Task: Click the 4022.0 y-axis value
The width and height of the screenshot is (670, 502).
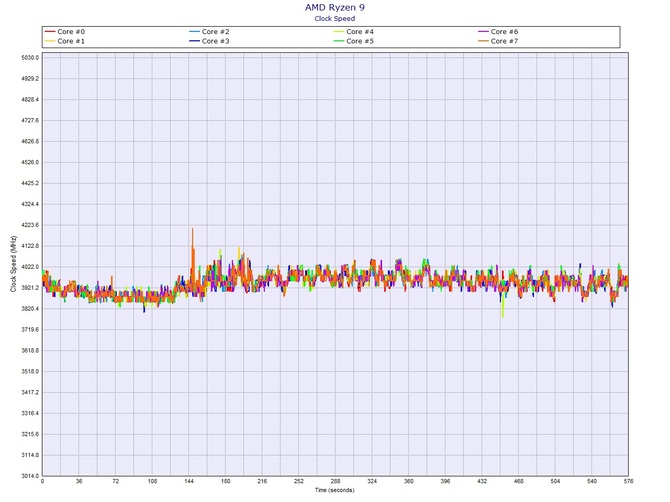Action: pos(30,267)
